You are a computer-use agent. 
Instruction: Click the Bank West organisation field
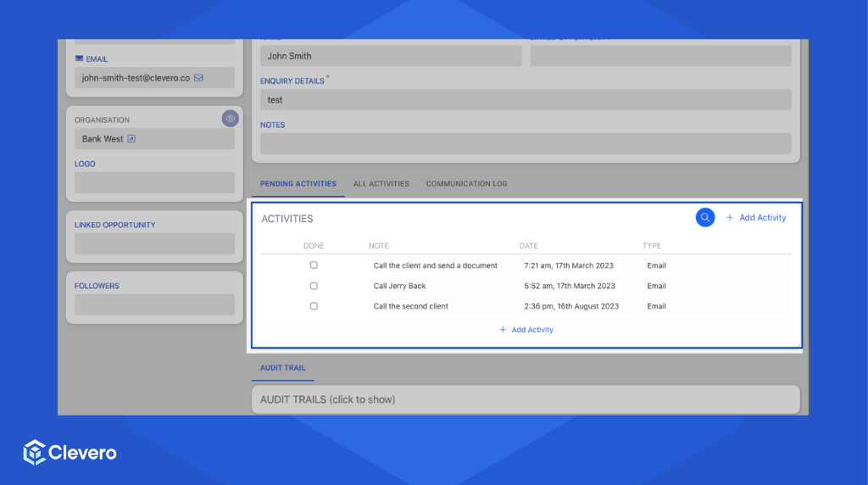tap(154, 139)
